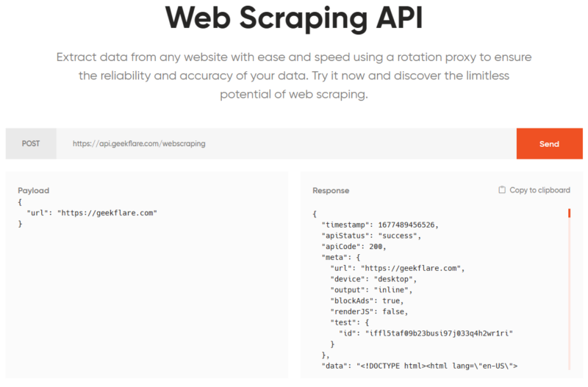Click the Response "url": "https://geekflare.com" line
Image resolution: width=588 pixels, height=387 pixels.
398,268
